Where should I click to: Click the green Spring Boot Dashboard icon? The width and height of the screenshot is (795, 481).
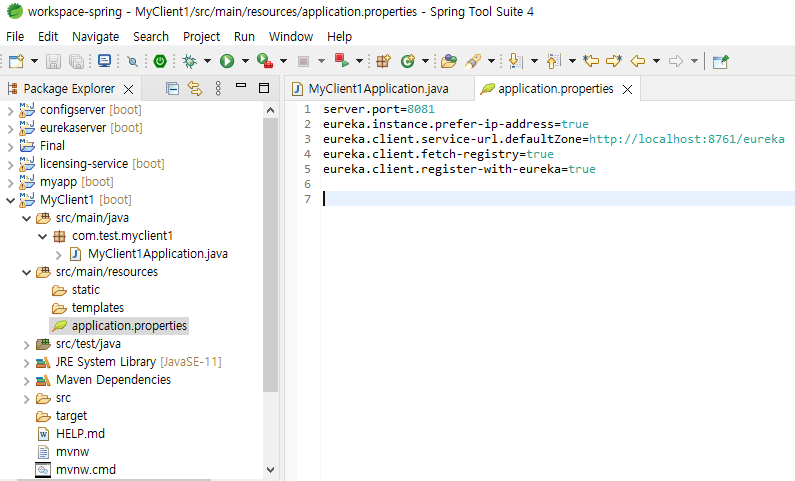click(160, 61)
